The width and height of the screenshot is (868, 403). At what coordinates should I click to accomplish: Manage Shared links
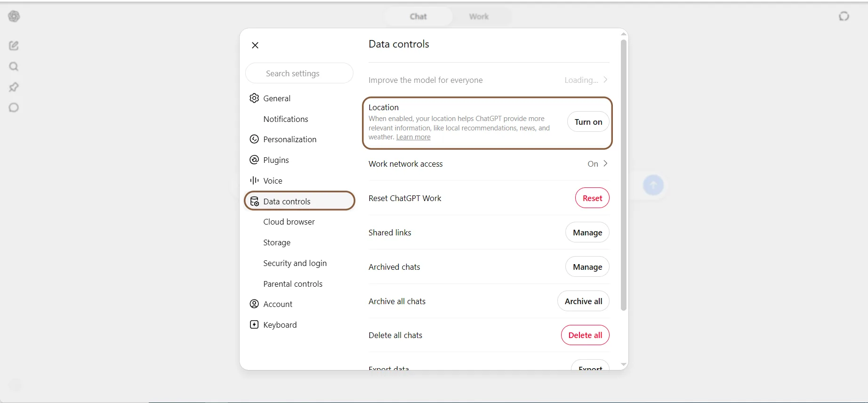point(587,233)
